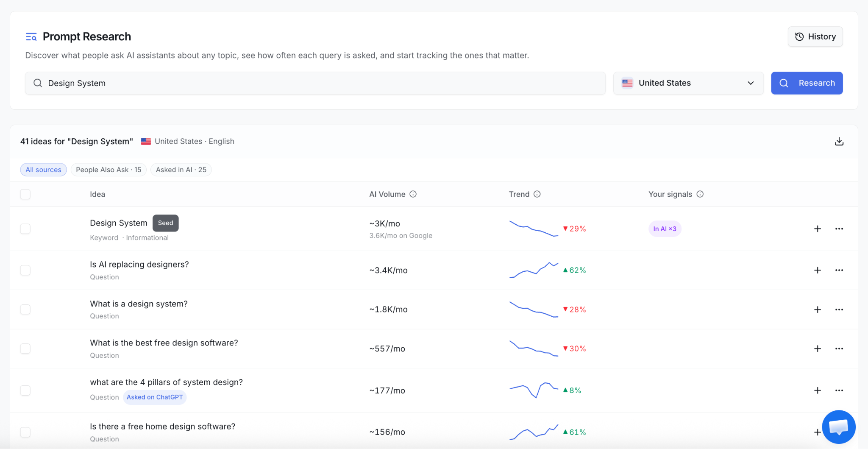
Task: Open the United States country dropdown
Action: point(688,83)
